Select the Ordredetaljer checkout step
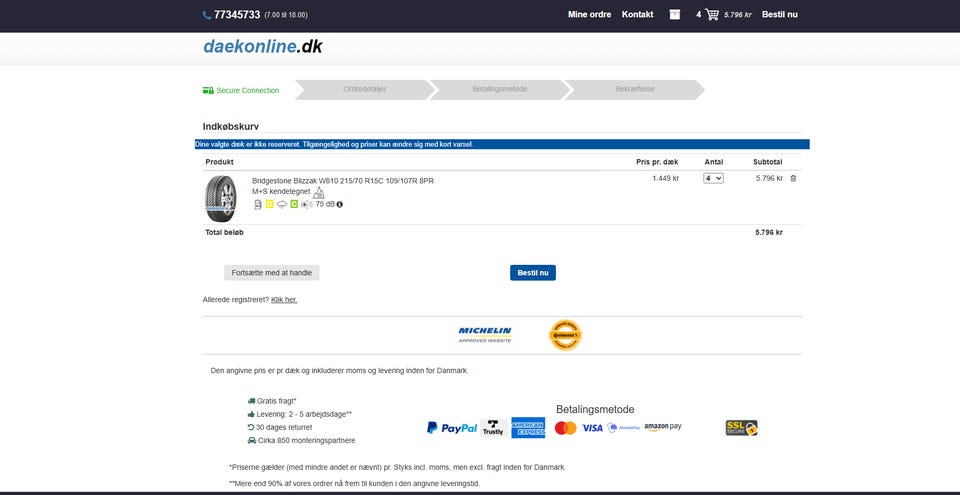 pos(365,89)
